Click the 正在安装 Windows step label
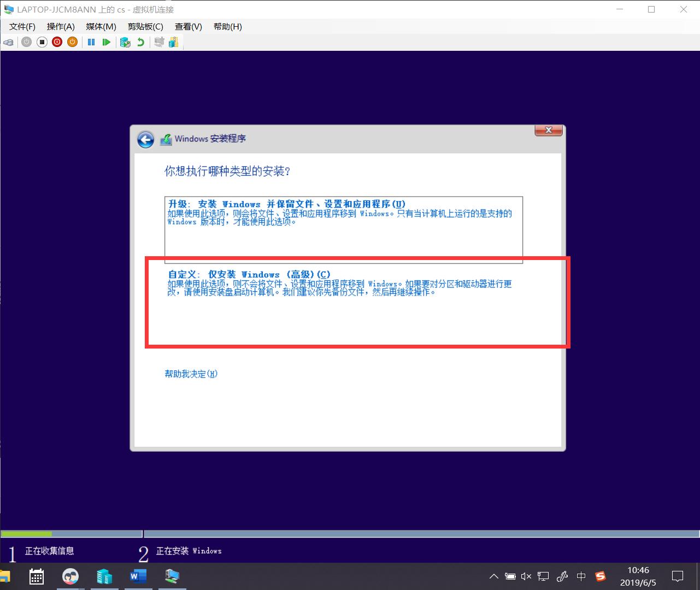 (189, 551)
